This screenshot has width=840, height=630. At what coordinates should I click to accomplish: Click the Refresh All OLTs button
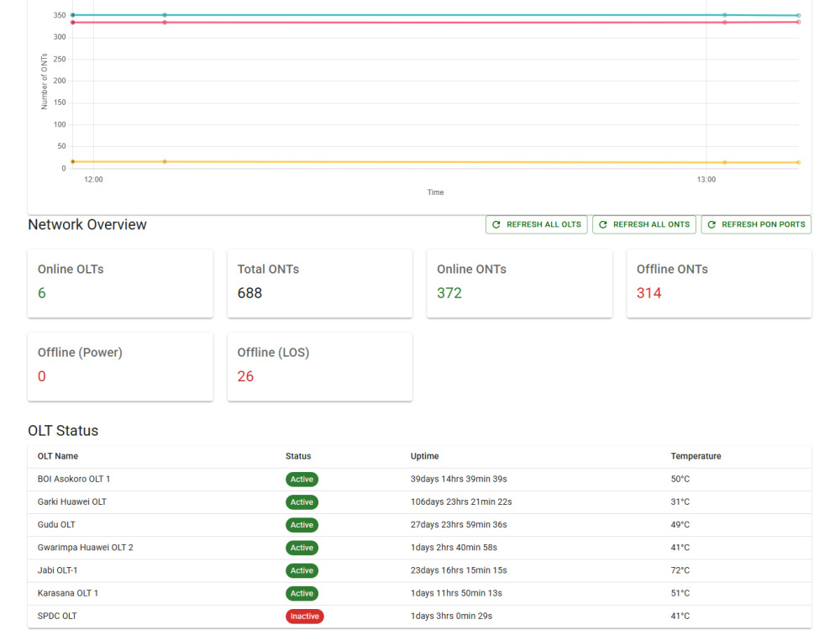[537, 224]
